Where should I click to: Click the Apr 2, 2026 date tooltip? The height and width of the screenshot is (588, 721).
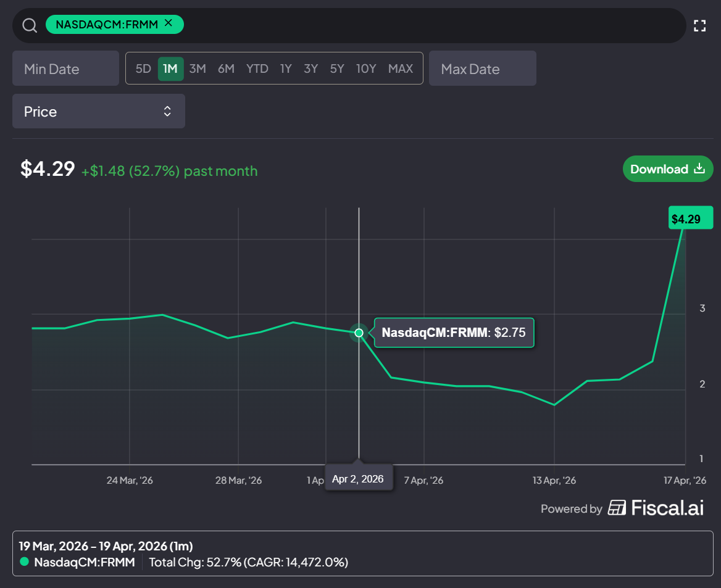(x=359, y=479)
